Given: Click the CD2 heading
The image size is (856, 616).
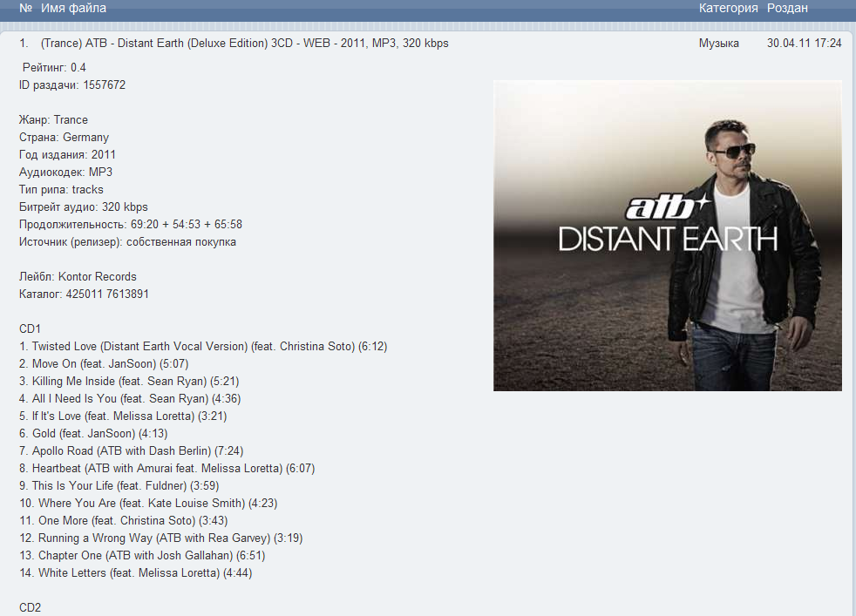Looking at the screenshot, I should pyautogui.click(x=30, y=608).
